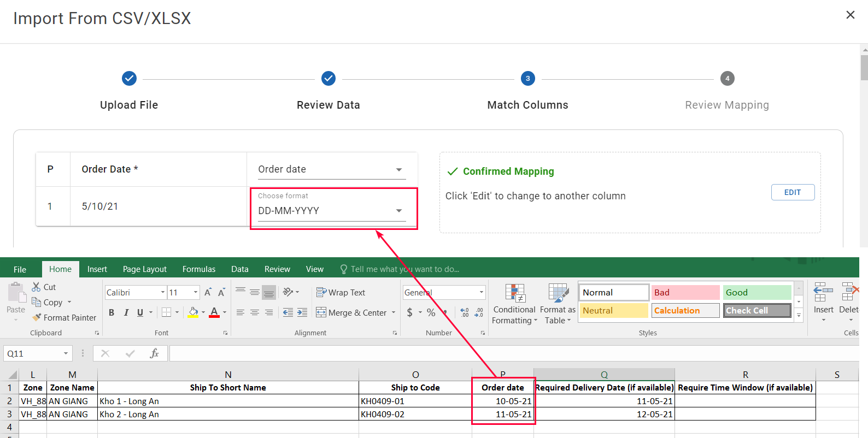Select the step 4 Review Mapping circle
Viewport: 868px width, 438px height.
tap(727, 79)
